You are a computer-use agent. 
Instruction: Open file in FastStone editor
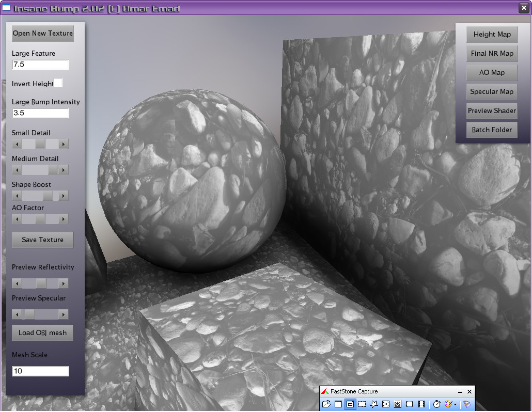[x=326, y=404]
